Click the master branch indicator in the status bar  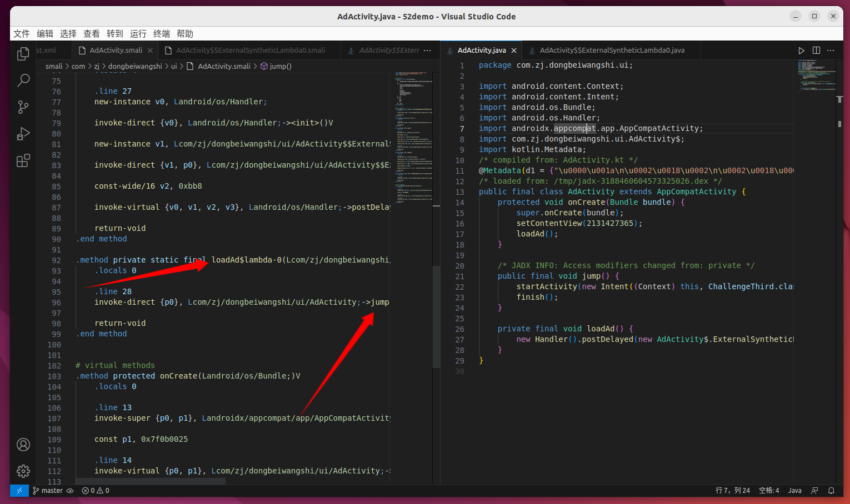48,491
